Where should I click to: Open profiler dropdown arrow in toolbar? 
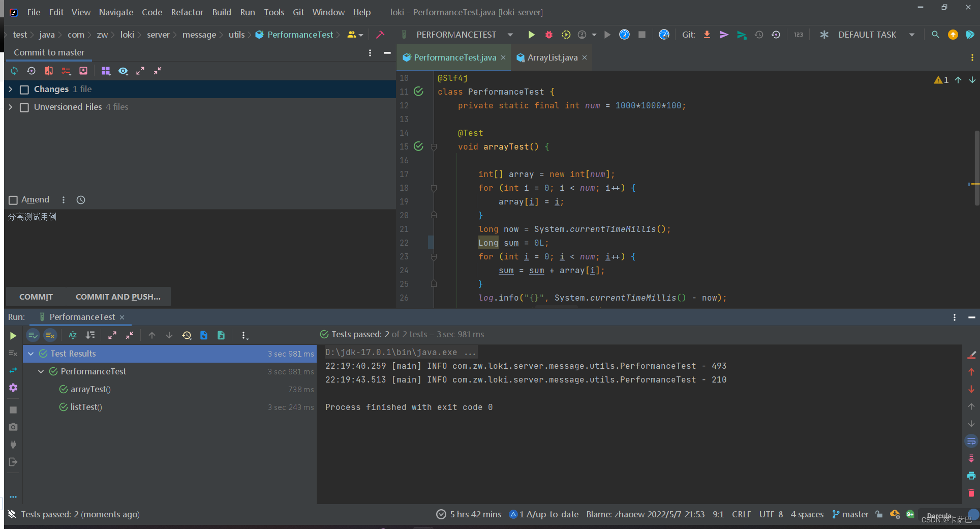pos(594,35)
